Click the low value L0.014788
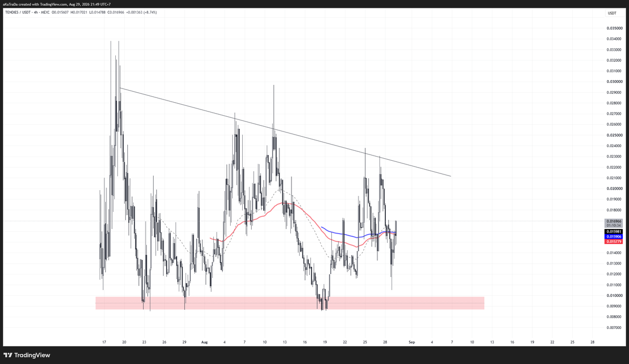This screenshot has width=629, height=364. (97, 12)
